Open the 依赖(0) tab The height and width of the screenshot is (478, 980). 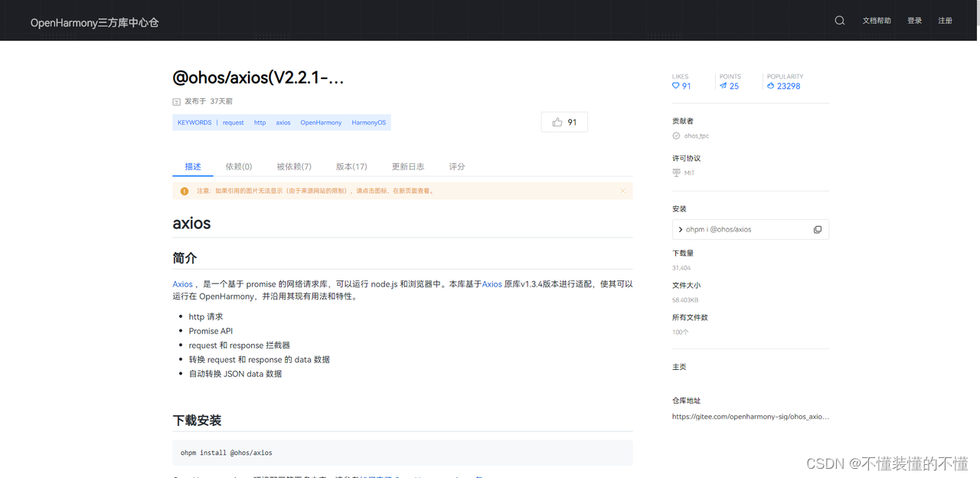click(x=239, y=166)
